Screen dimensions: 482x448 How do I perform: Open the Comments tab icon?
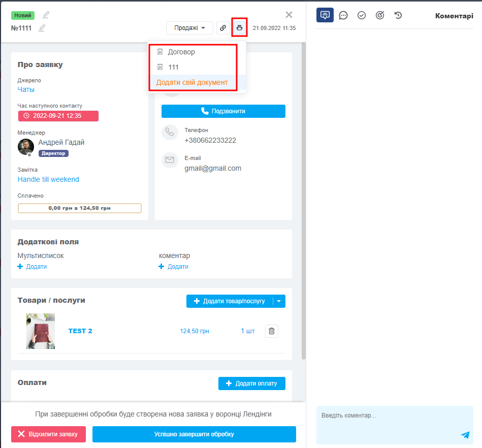(x=325, y=15)
